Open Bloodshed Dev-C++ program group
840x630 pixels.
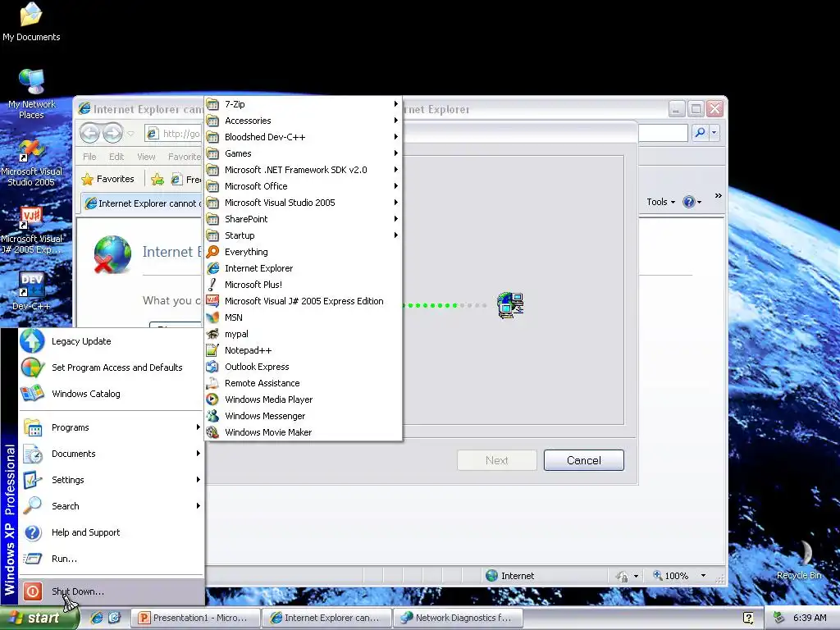coord(304,137)
